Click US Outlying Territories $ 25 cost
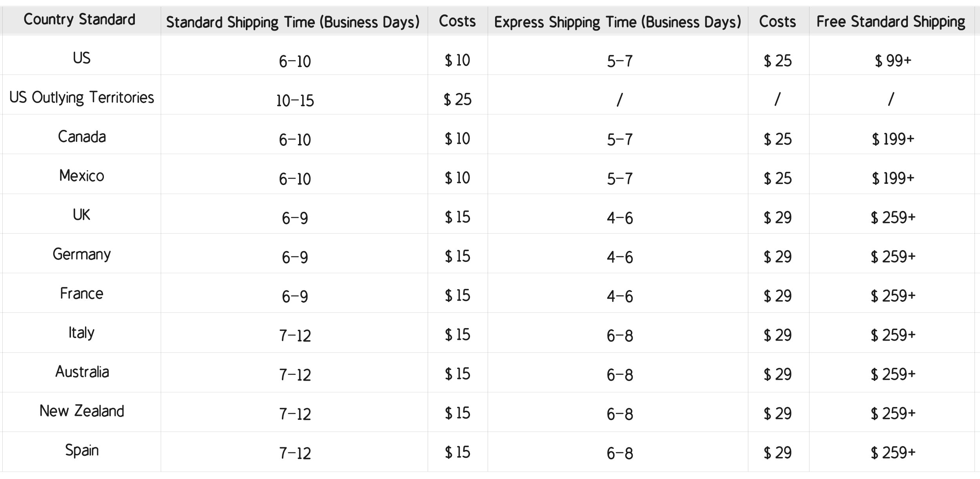The image size is (980, 479). (457, 100)
